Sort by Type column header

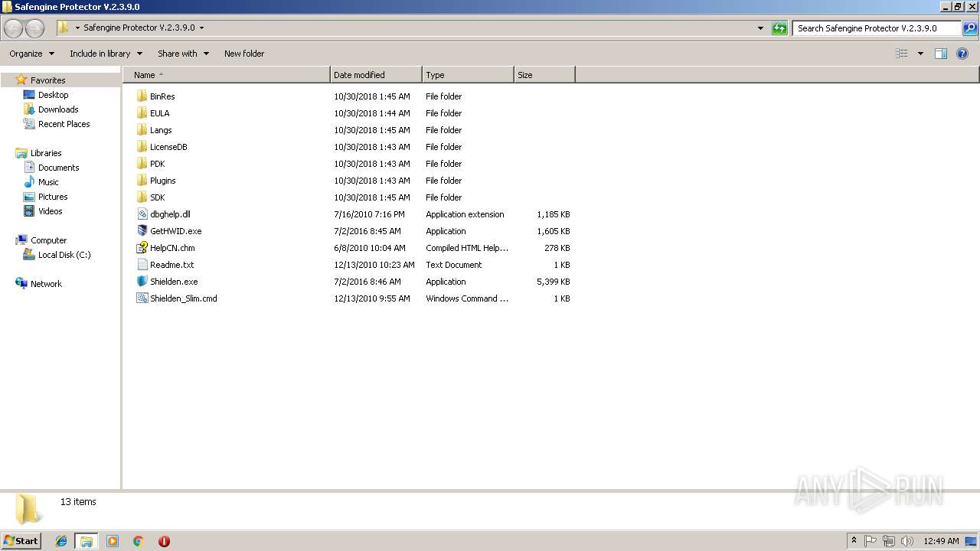pyautogui.click(x=468, y=75)
